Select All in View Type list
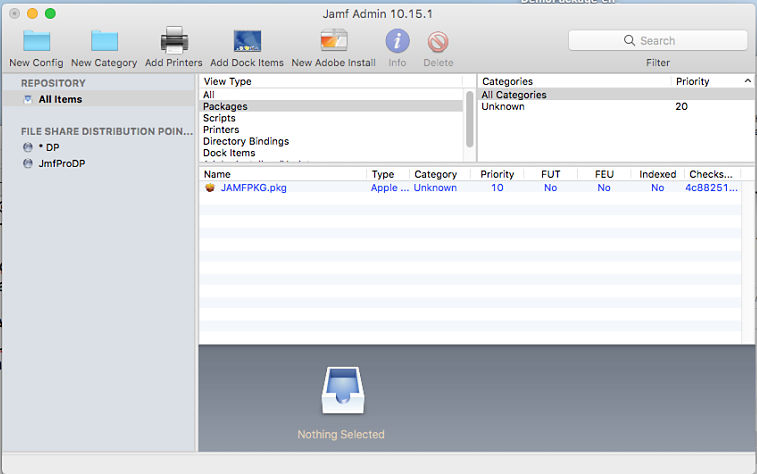 [331, 95]
